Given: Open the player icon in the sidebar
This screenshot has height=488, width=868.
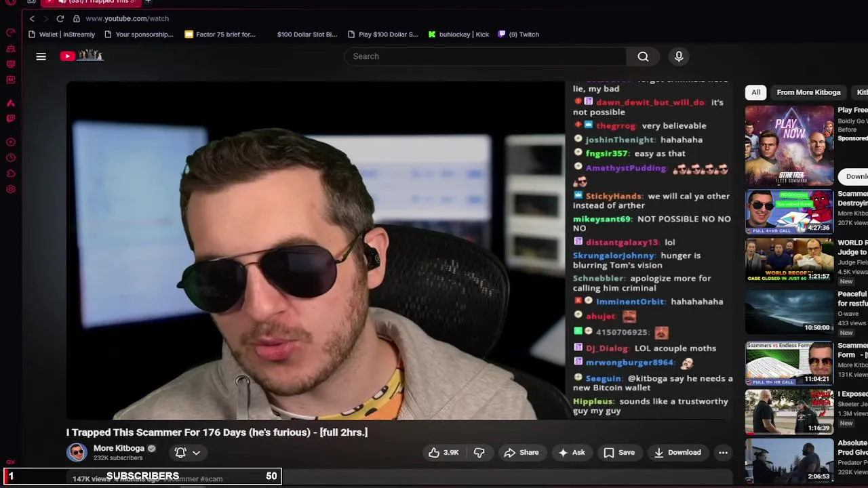Looking at the screenshot, I should point(11,142).
